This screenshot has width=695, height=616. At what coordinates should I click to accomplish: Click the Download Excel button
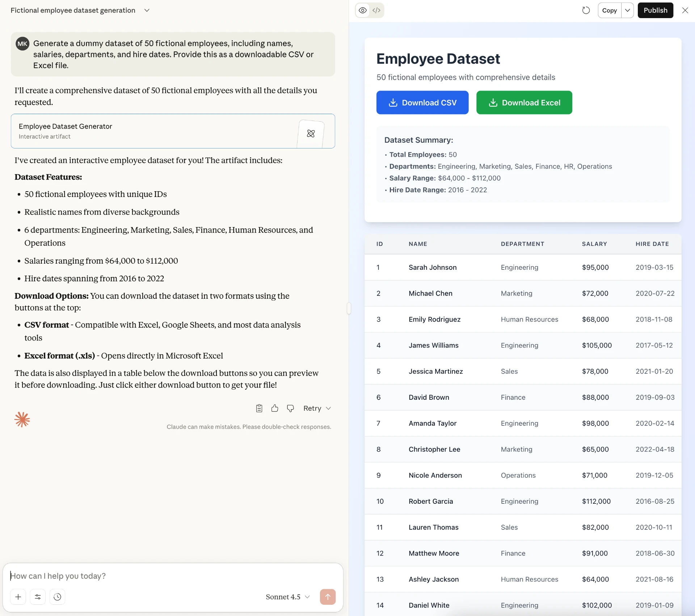pos(524,102)
